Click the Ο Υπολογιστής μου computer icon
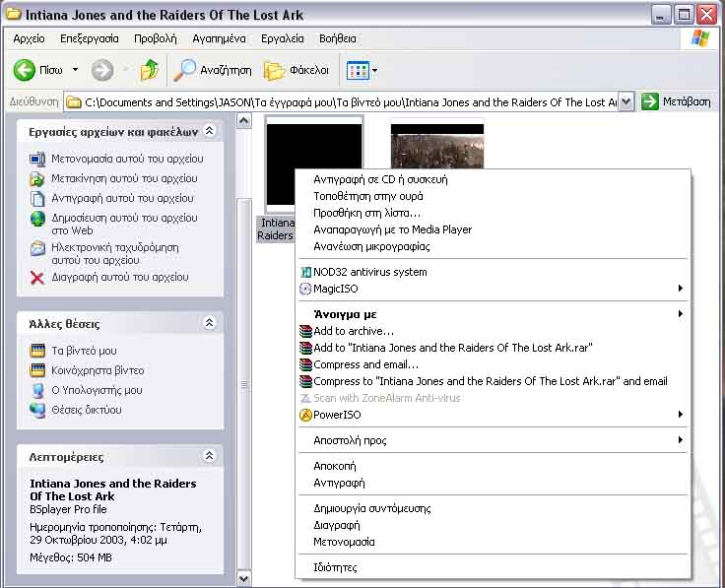725x588 pixels. [x=37, y=390]
